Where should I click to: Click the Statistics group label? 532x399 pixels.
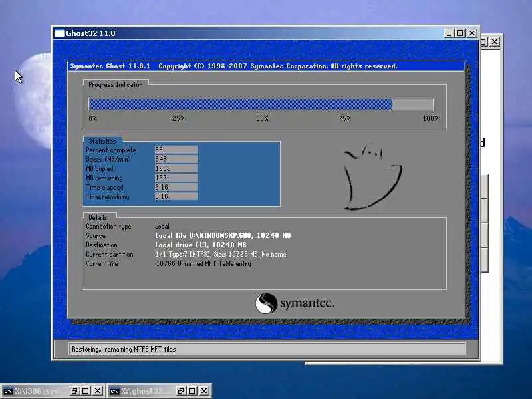click(x=102, y=141)
